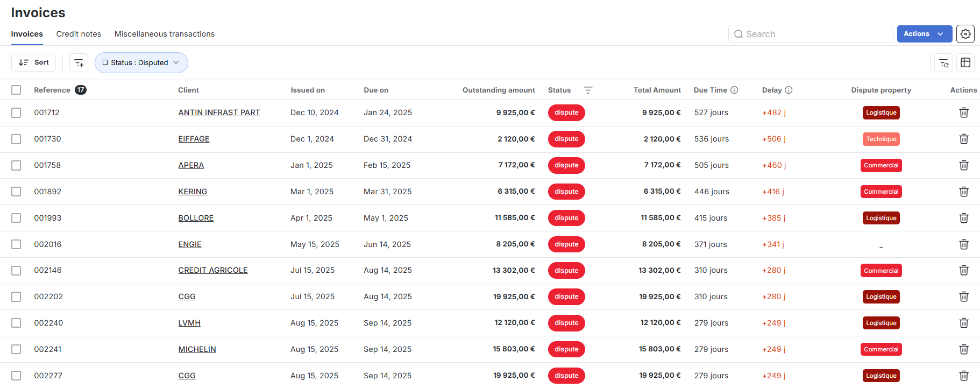Click ENGIE client link
The width and height of the screenshot is (980, 388).
190,244
